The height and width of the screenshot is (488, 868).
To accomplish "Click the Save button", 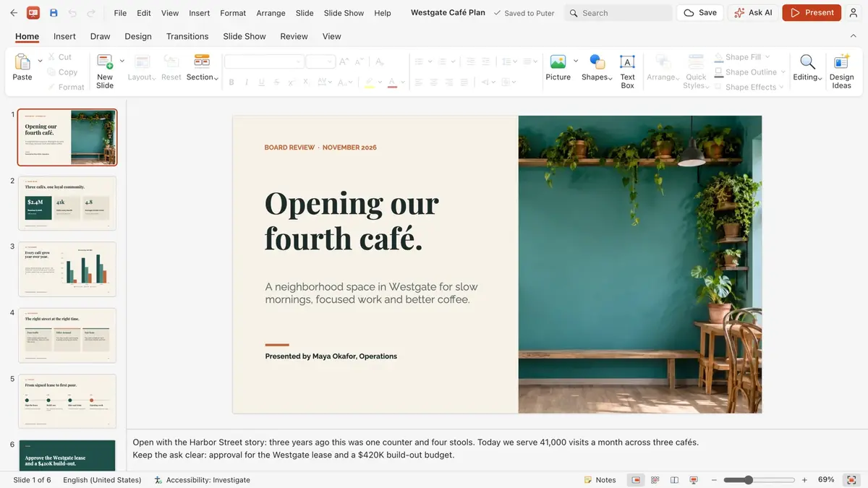I will [700, 13].
